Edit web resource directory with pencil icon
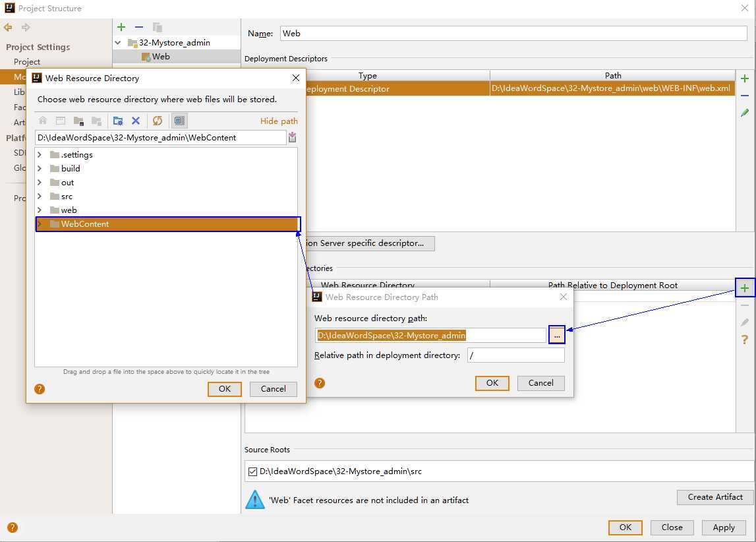756x542 pixels. (745, 322)
